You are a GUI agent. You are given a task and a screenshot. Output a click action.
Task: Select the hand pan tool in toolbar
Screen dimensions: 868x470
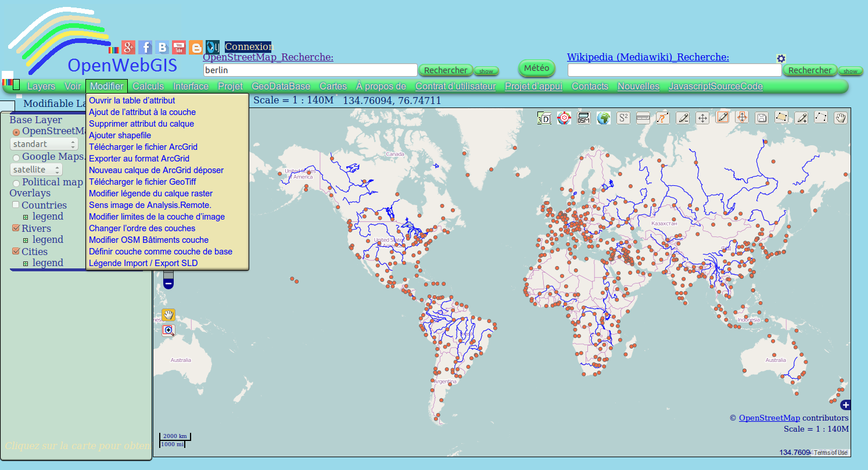pyautogui.click(x=841, y=118)
